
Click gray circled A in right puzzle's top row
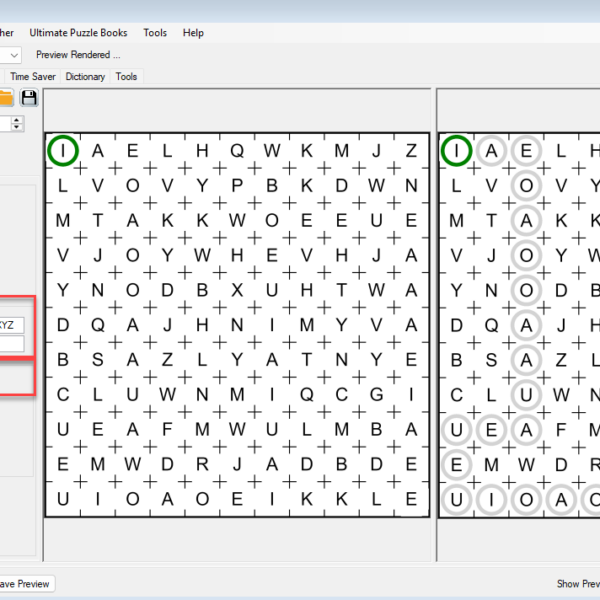491,150
